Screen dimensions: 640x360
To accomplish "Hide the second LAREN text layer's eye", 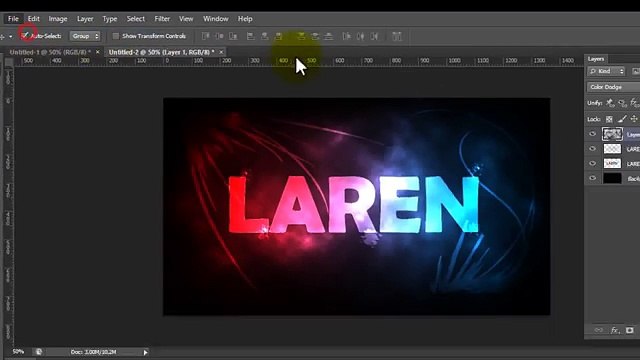I will 592,164.
